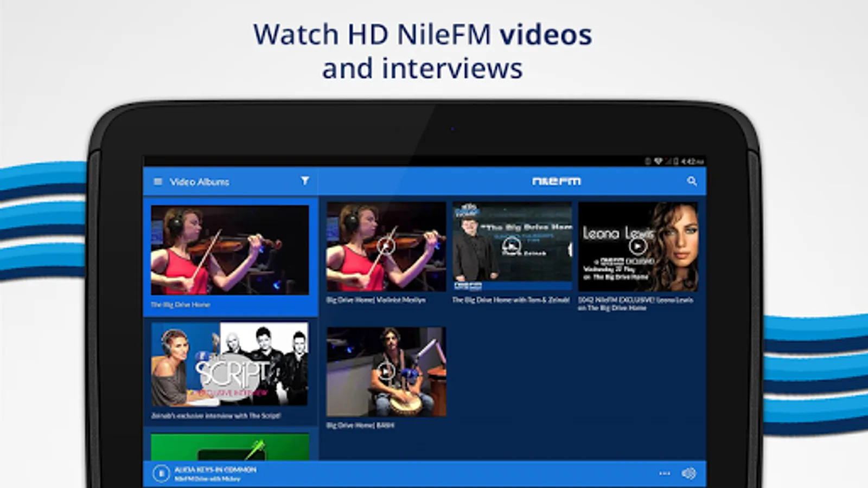This screenshot has width=868, height=488.
Task: Play the Big Drive Home with Tom & Zeinab video
Action: (512, 247)
